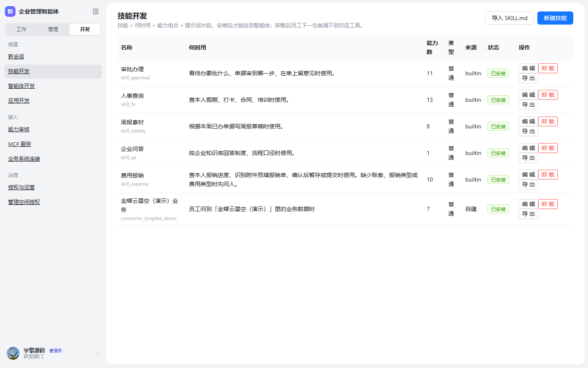The height and width of the screenshot is (368, 588).
Task: Export the 企业问答 skill
Action: point(528,158)
